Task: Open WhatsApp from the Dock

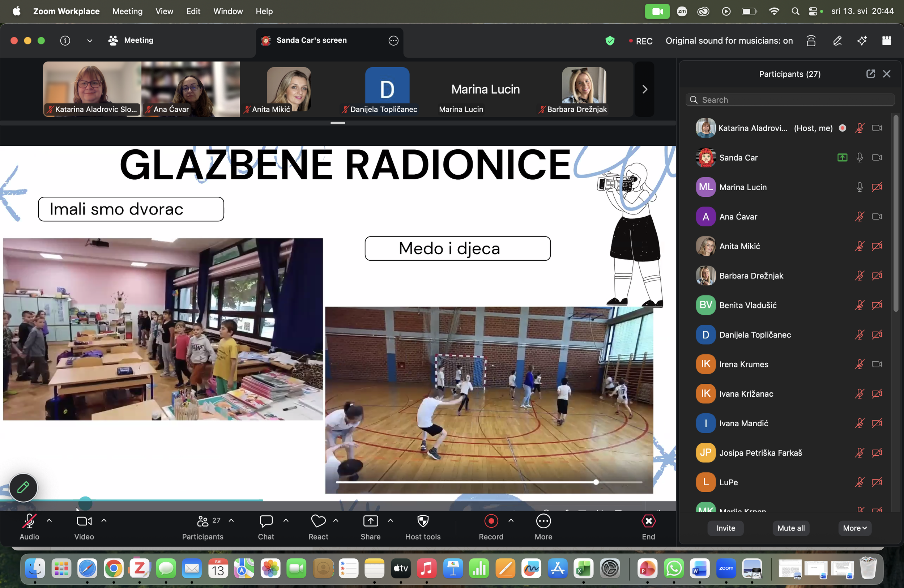Action: pos(674,568)
